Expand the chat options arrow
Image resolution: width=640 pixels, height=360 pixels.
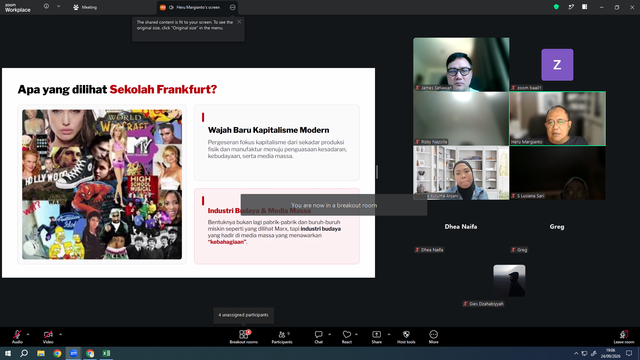point(329,334)
